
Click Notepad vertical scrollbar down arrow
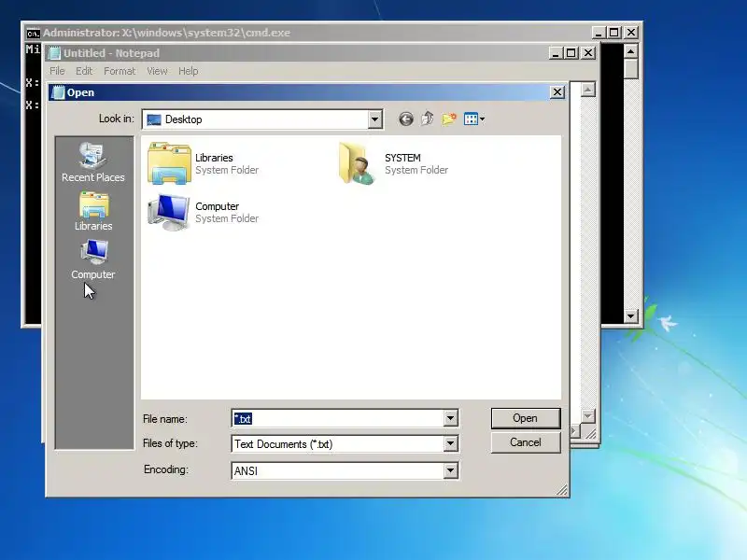pos(588,416)
